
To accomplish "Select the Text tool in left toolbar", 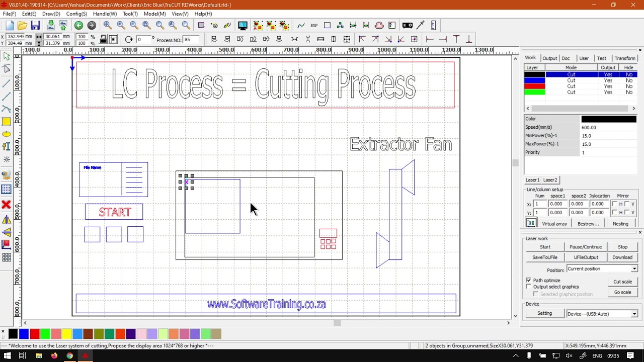I will 6,146.
